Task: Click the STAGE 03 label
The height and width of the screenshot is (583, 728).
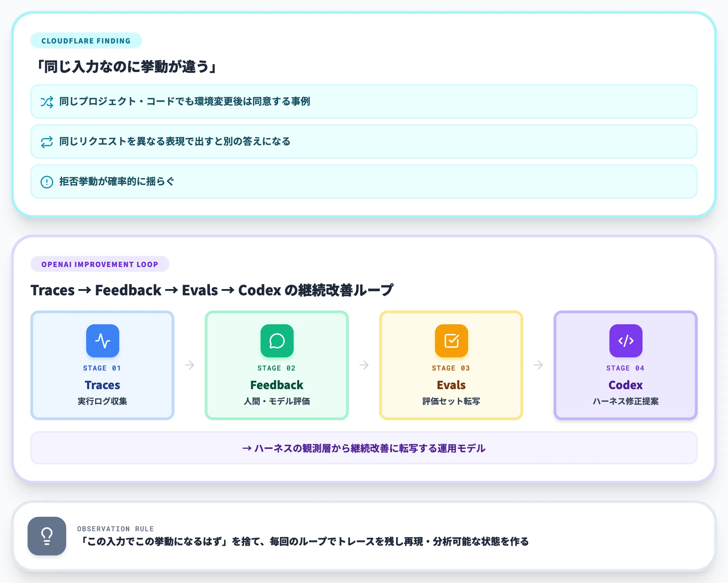Action: point(451,368)
